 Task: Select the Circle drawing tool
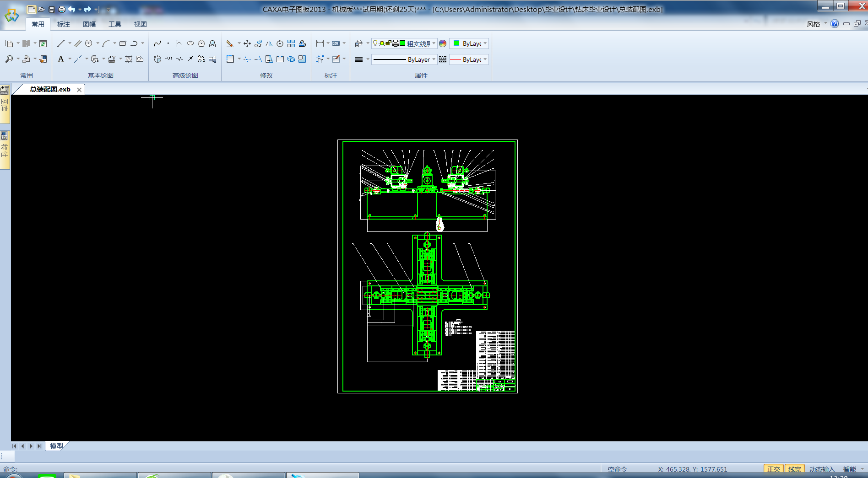click(89, 43)
